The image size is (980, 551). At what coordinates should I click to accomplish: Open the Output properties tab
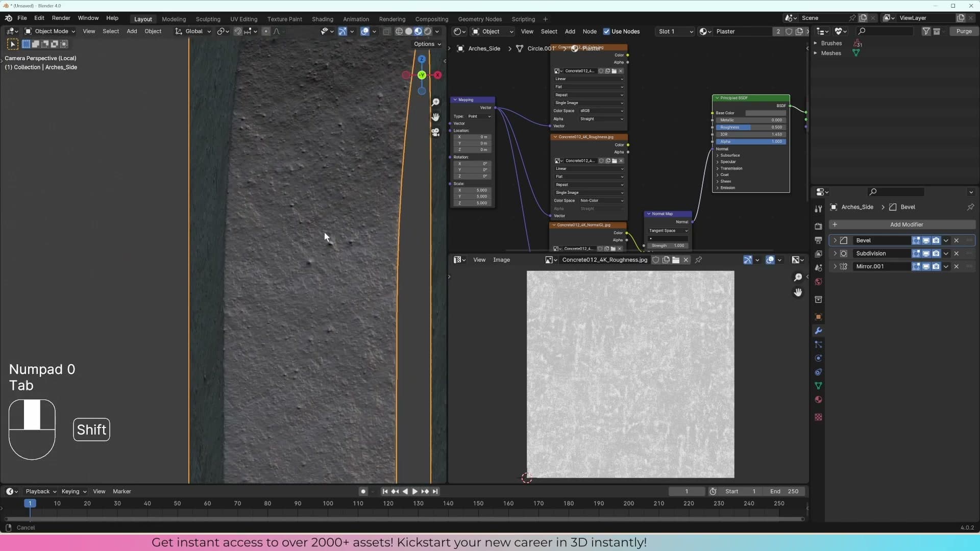point(818,240)
